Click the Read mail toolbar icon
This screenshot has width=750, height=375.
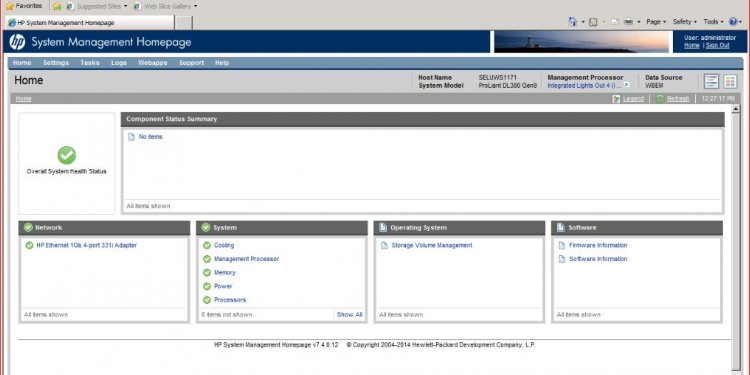(615, 22)
